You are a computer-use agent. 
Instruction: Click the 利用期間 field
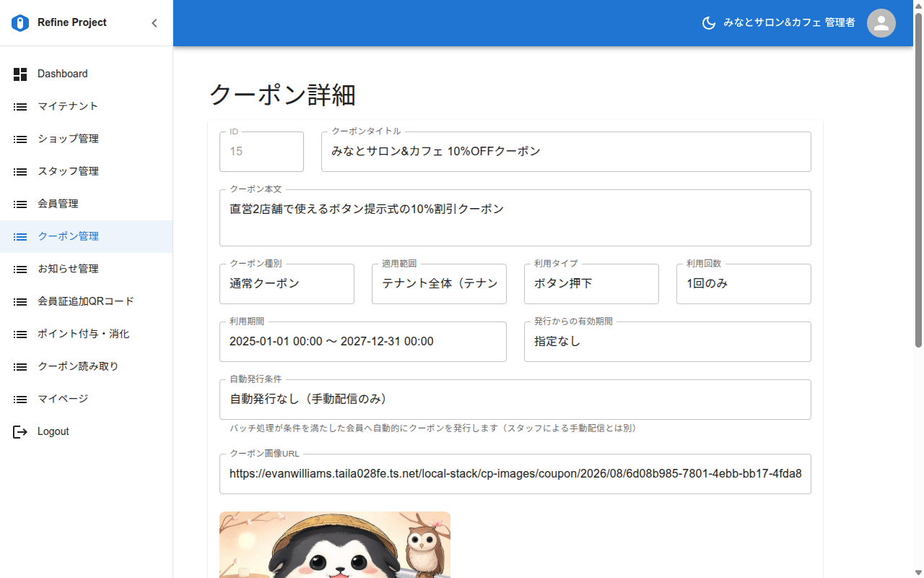[x=363, y=342]
